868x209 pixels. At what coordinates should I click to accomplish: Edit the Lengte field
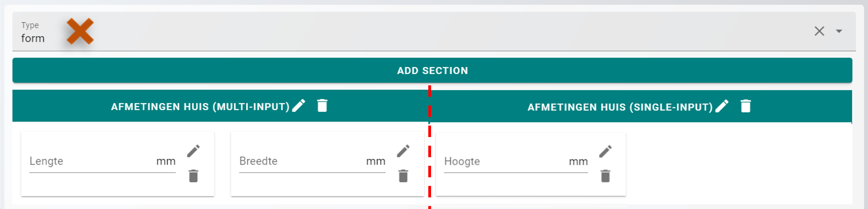click(x=193, y=151)
